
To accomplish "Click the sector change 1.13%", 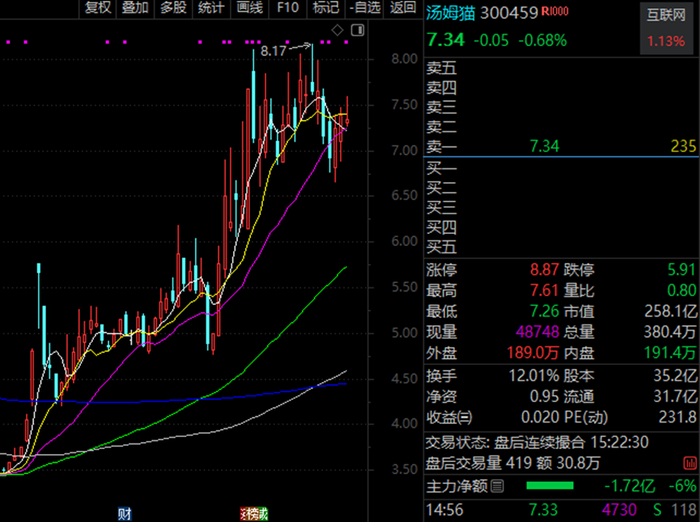I will tap(666, 42).
